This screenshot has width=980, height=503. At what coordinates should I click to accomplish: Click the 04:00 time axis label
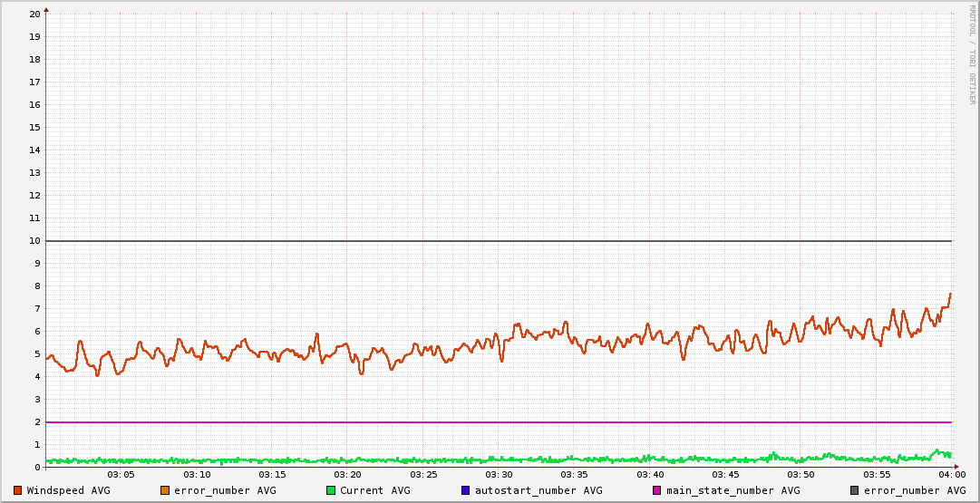click(x=951, y=475)
